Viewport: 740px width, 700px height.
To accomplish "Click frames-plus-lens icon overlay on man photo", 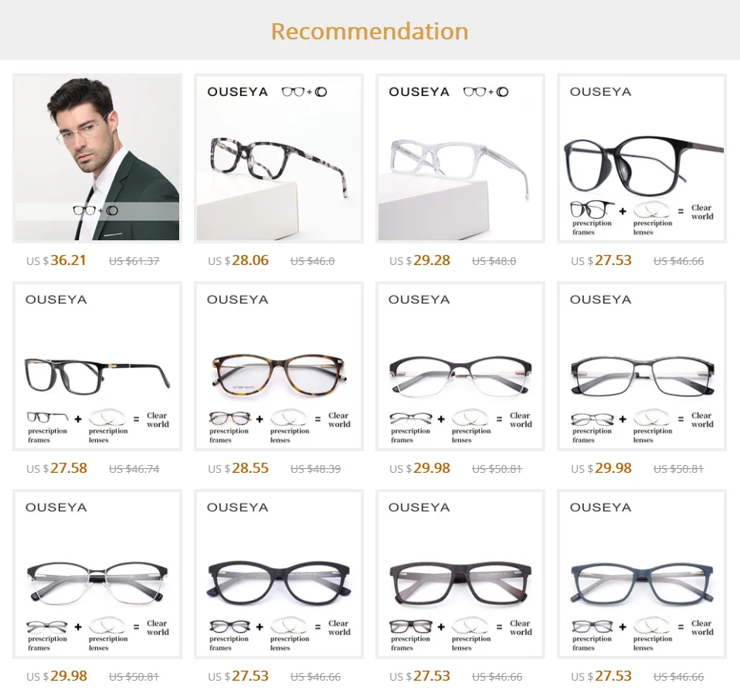I will pos(96,210).
